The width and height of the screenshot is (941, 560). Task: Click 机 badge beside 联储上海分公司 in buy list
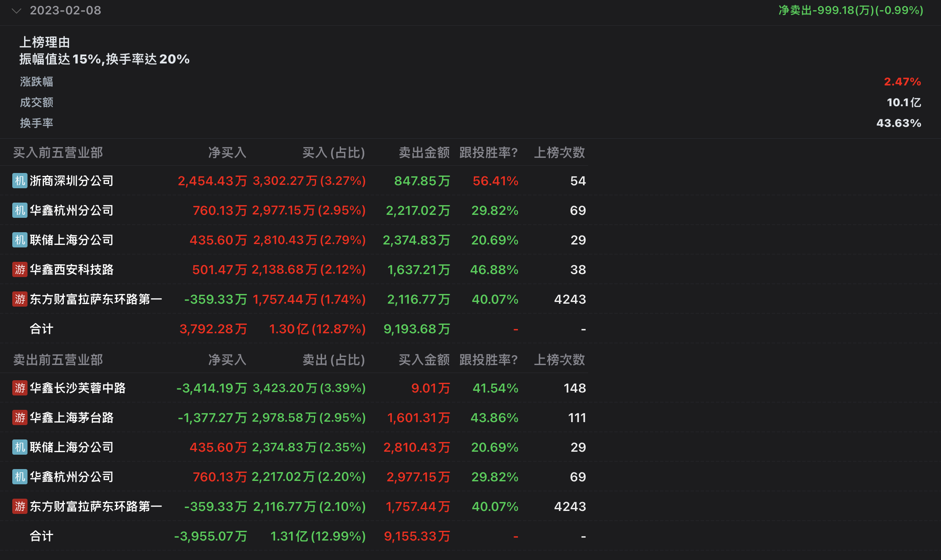(x=20, y=240)
